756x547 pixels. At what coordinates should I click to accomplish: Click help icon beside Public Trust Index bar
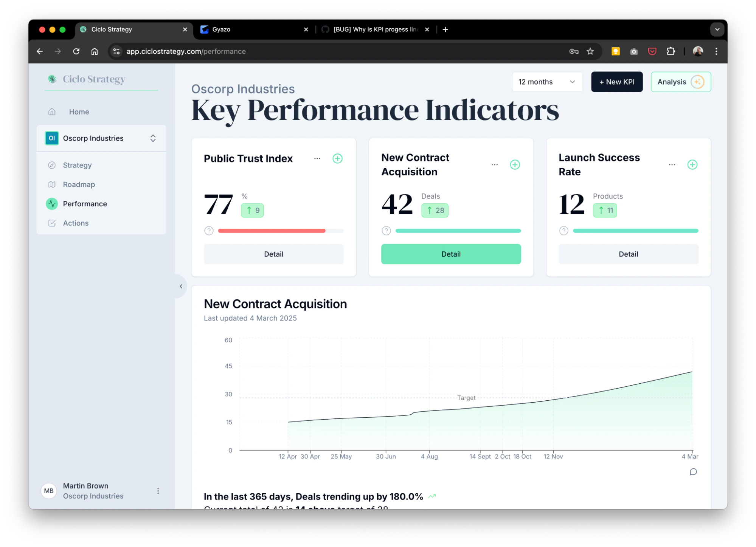(209, 231)
